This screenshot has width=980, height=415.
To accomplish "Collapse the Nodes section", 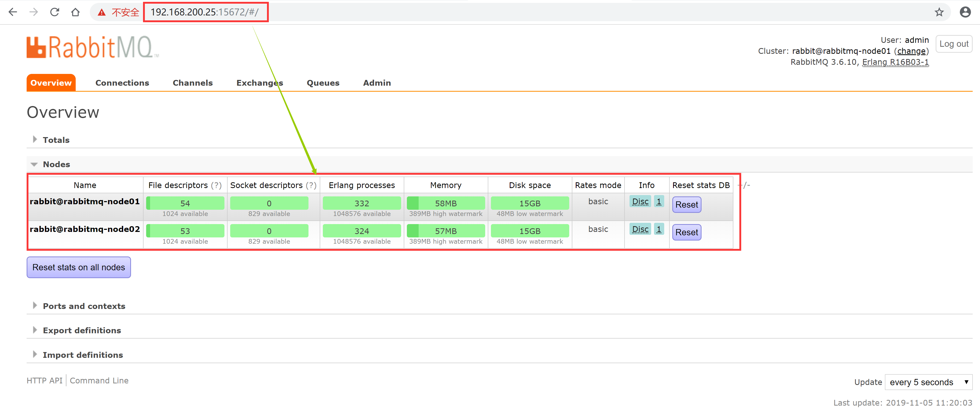I will coord(56,164).
